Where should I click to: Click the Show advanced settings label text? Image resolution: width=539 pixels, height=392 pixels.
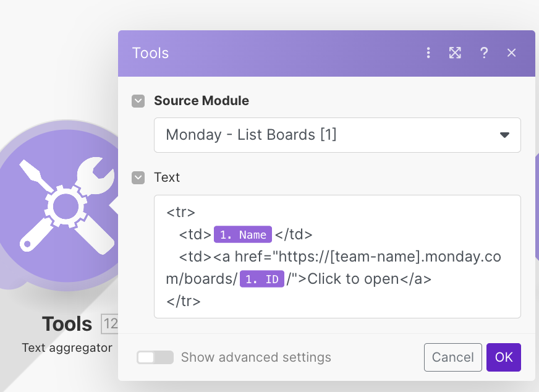click(x=256, y=357)
